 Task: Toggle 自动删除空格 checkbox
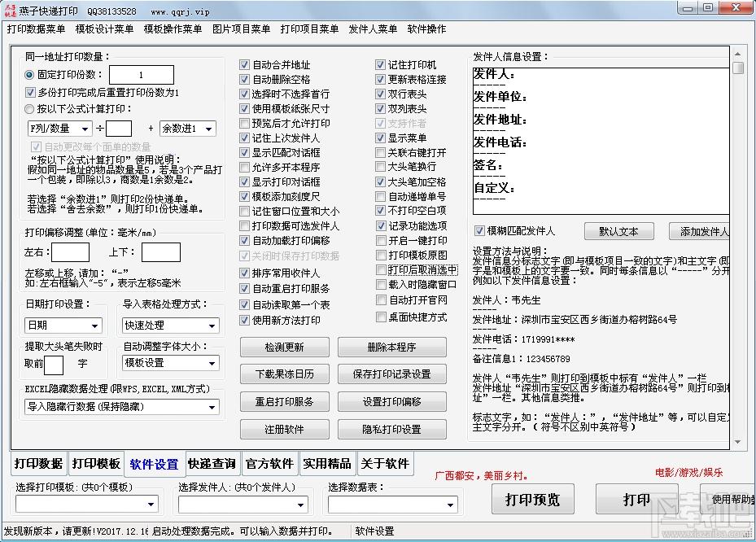tap(244, 79)
